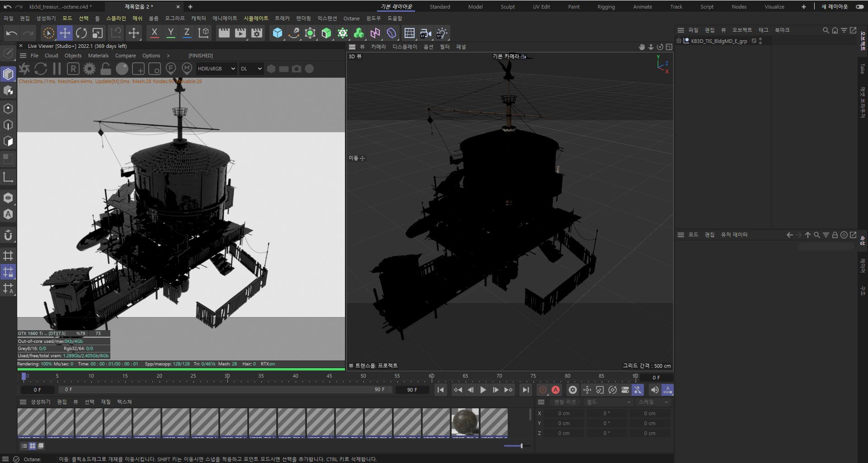This screenshot has width=868, height=463.
Task: Adjust the material thumbnail size slider
Action: pos(517,446)
